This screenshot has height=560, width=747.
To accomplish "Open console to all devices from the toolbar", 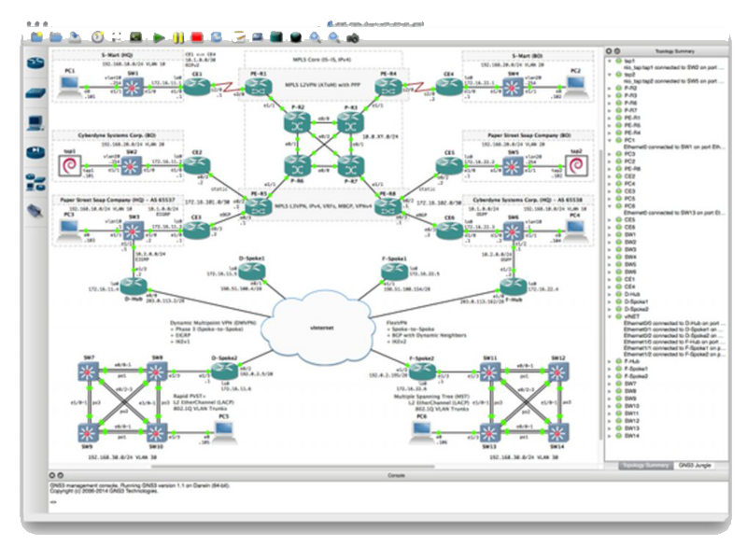I will (134, 37).
